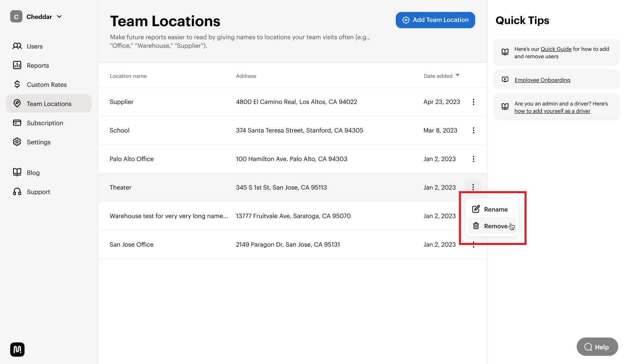Click the Warehouse test long name cell

click(169, 216)
